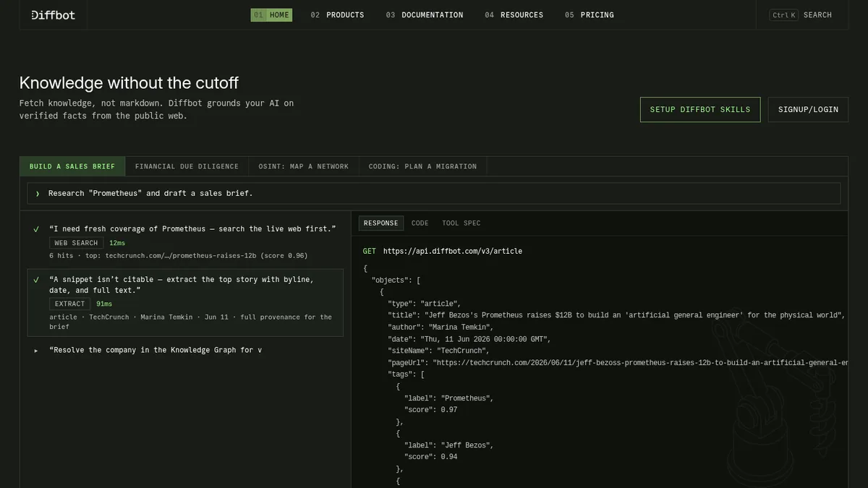The height and width of the screenshot is (488, 868).
Task: Click the "author": "Marina Temkin" line
Action: click(x=441, y=327)
